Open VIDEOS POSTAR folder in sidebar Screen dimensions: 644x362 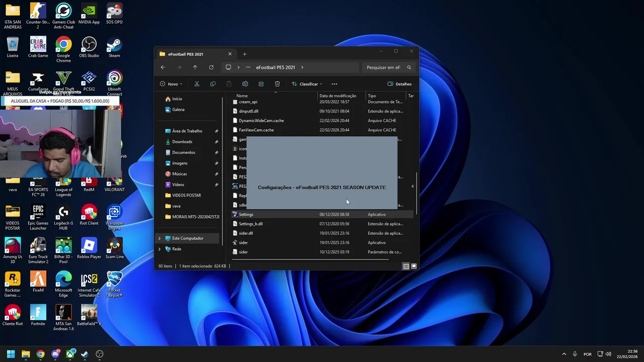click(x=187, y=196)
